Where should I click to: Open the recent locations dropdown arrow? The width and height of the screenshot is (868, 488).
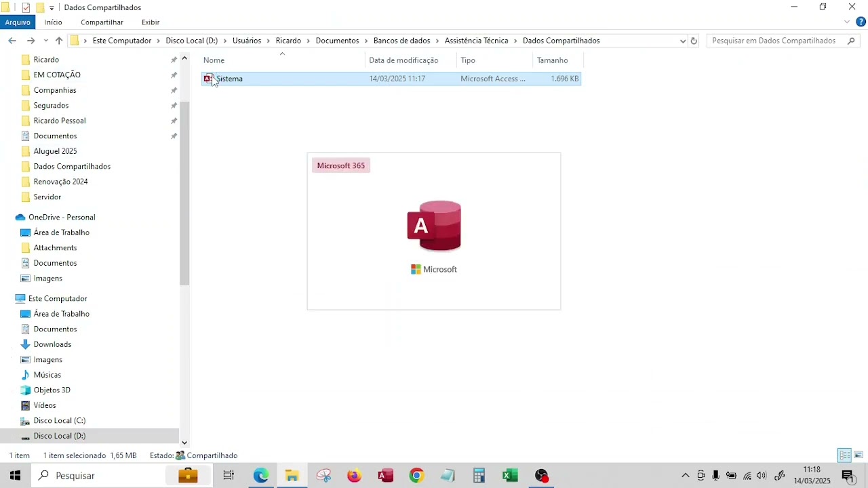[x=46, y=41]
